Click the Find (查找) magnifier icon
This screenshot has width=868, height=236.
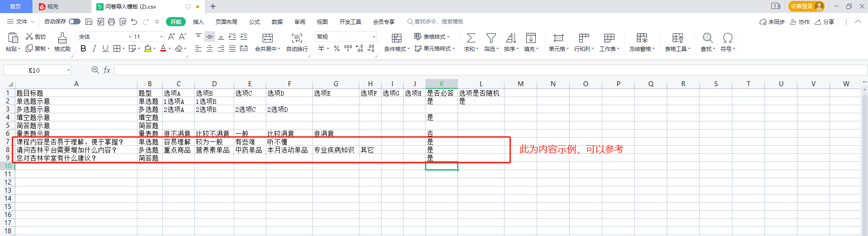click(708, 38)
